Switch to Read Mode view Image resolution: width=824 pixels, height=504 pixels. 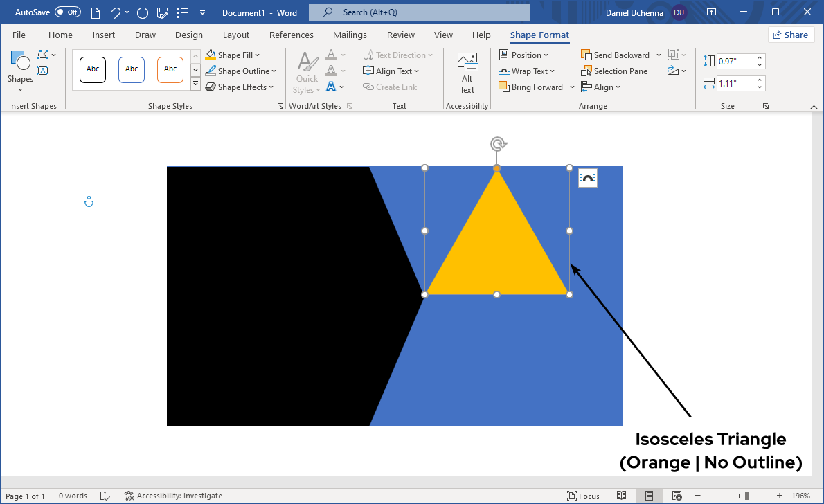click(622, 496)
